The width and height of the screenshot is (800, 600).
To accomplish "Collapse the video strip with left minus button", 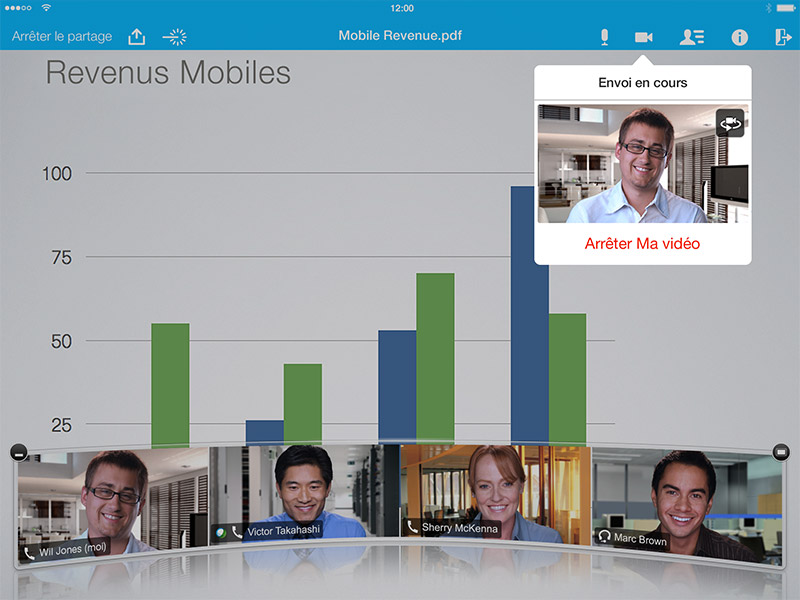I will 17,452.
